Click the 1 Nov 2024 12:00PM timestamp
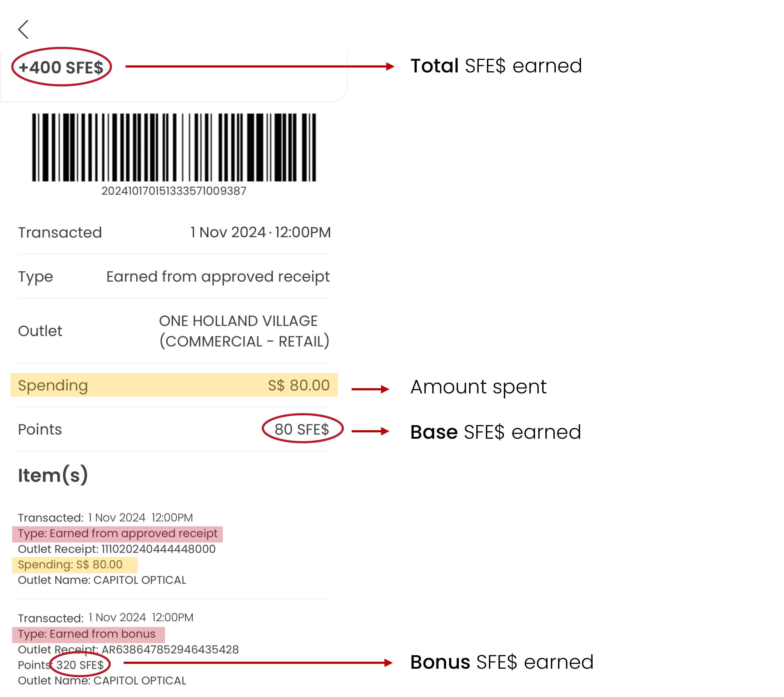 [x=261, y=232]
